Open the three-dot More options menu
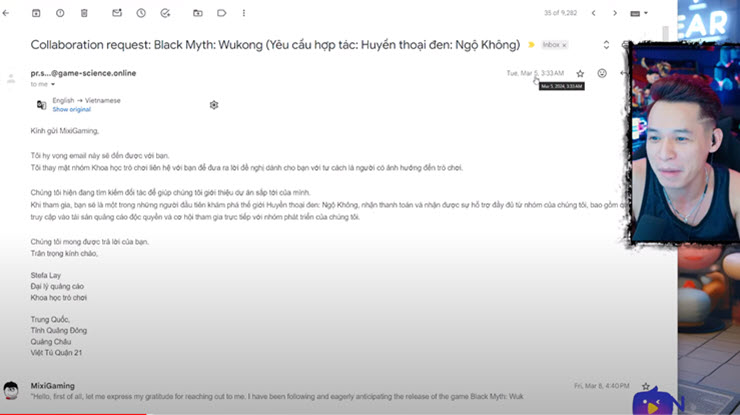This screenshot has height=415, width=740. pos(243,13)
